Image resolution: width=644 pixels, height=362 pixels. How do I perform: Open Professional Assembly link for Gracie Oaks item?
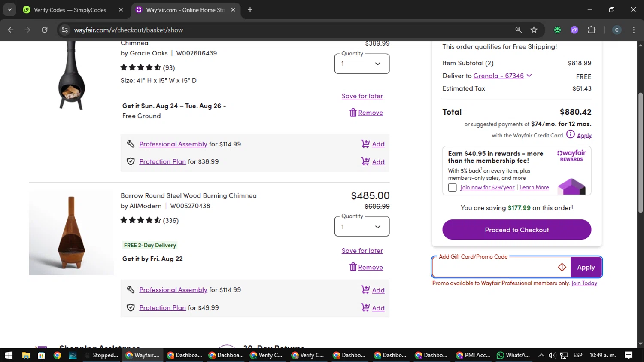(173, 144)
